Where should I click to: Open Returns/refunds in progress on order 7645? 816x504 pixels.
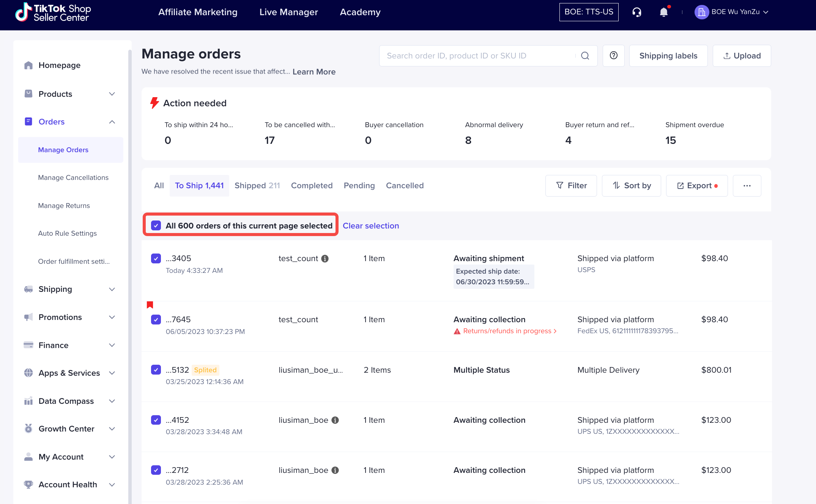tap(505, 331)
